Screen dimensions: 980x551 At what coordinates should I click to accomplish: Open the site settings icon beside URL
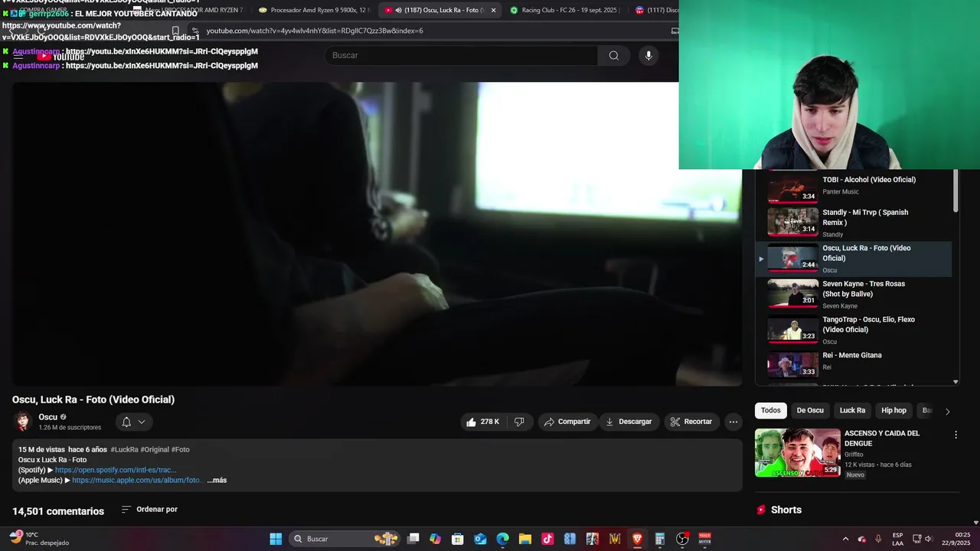pyautogui.click(x=194, y=31)
